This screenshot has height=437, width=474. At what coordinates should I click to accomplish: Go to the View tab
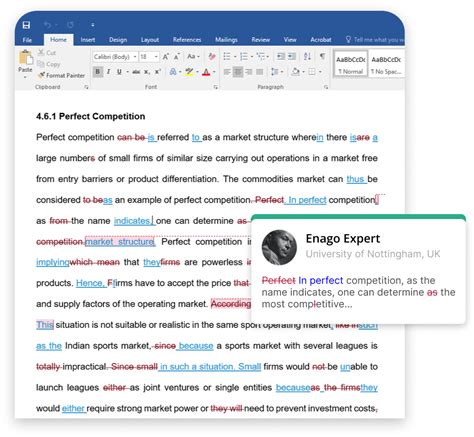click(x=290, y=40)
